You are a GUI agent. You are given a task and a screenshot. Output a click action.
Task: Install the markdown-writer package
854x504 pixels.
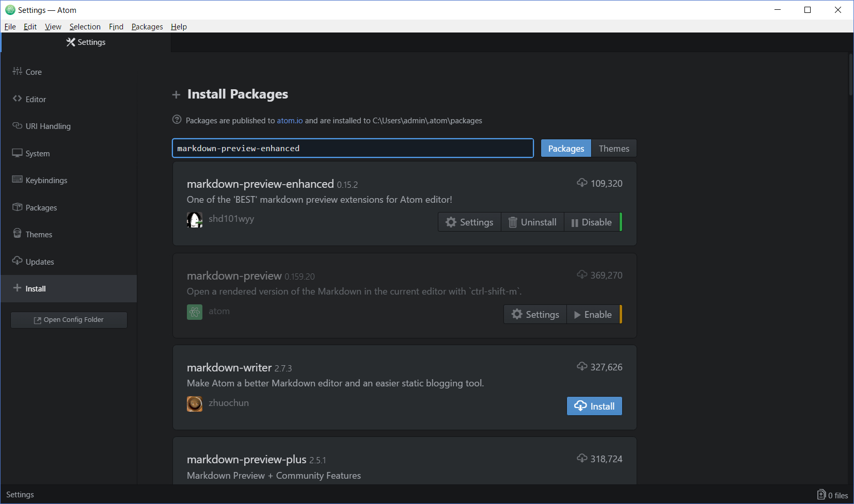(x=594, y=406)
